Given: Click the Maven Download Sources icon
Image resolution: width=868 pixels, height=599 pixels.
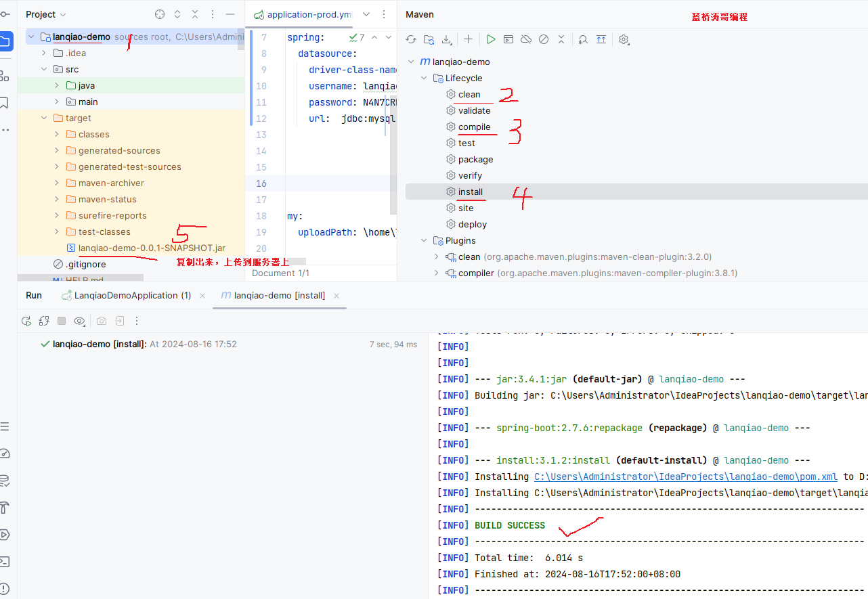Looking at the screenshot, I should coord(446,39).
